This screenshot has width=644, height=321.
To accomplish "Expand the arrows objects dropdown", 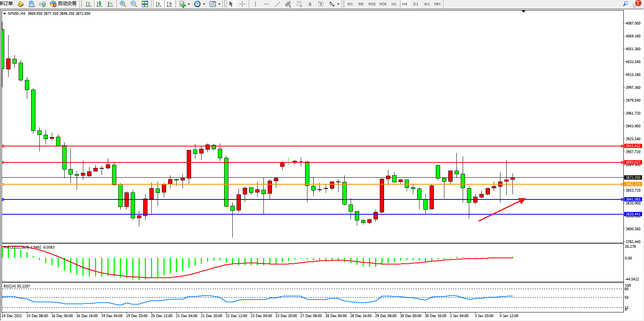I will click(x=338, y=4).
